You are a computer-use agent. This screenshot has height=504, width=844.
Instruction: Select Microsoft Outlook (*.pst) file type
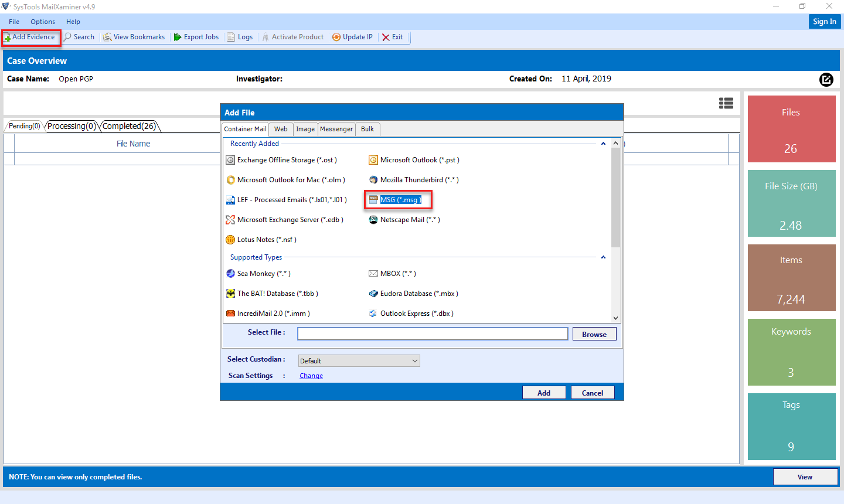pos(414,160)
